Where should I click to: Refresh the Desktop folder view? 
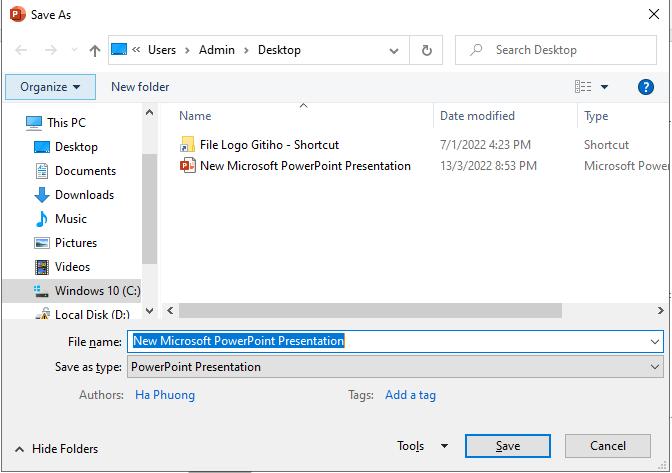click(426, 50)
